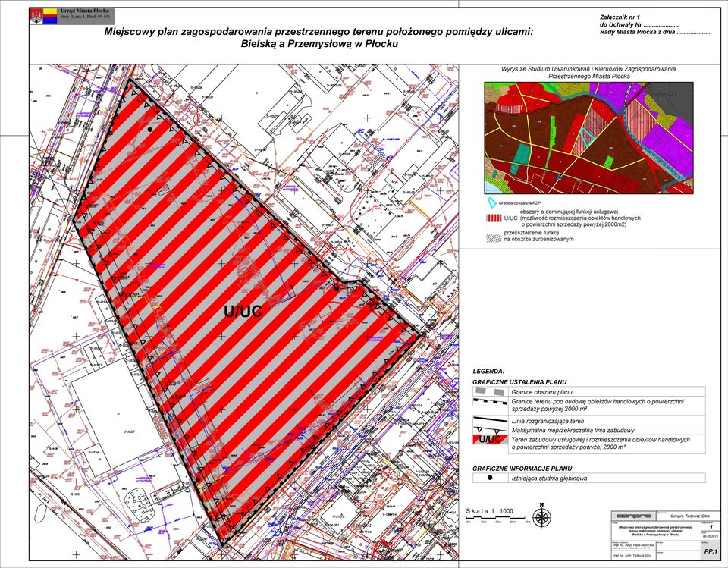Click the subtitle 'Bielską a Przemysłową w Płocku'
The height and width of the screenshot is (568, 728).
319,44
